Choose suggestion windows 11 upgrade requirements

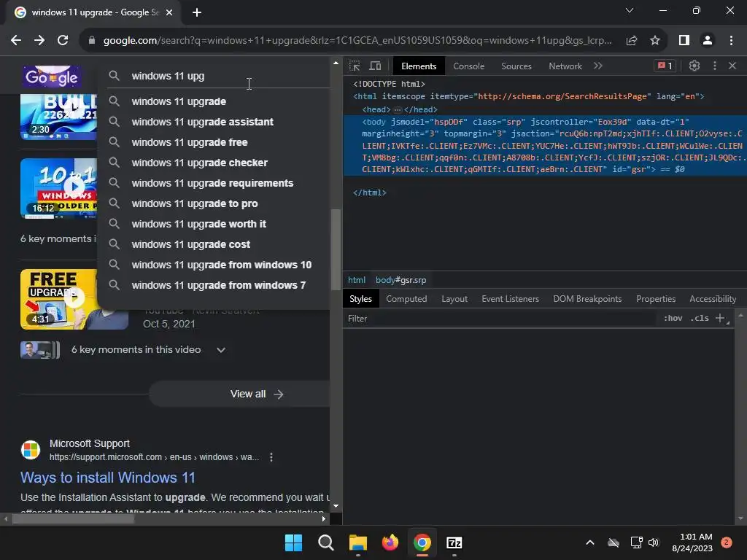(214, 183)
